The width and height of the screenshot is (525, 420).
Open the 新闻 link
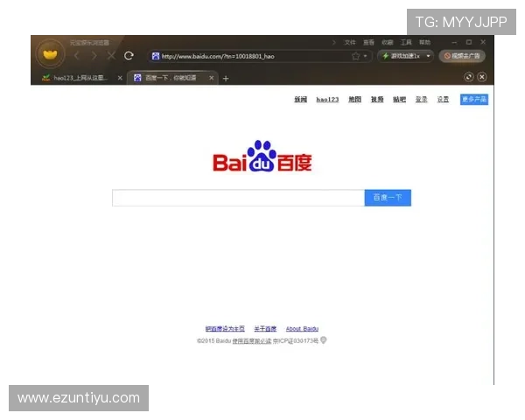click(301, 100)
